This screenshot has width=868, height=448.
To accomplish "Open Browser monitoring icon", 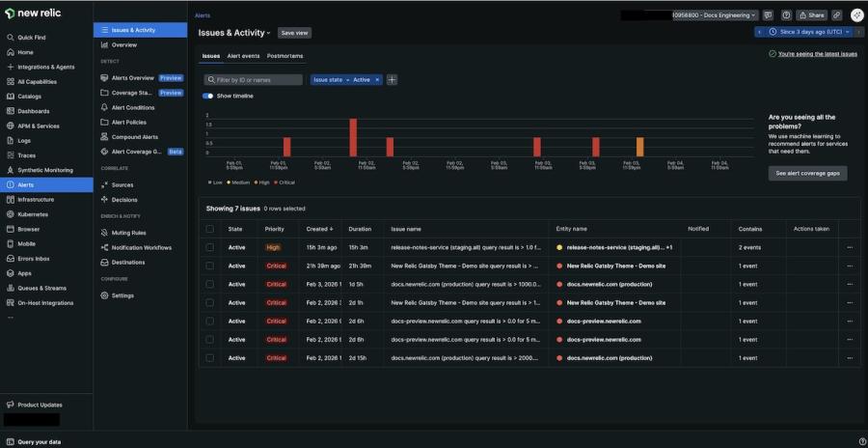I will click(10, 229).
